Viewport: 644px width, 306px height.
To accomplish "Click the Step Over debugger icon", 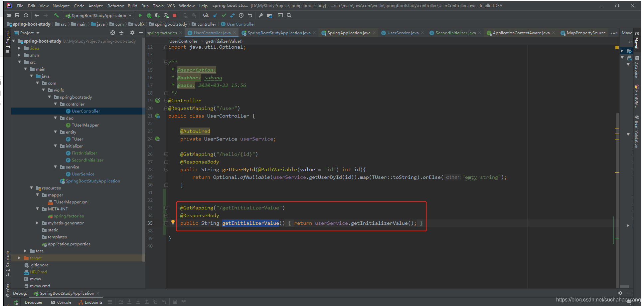I will click(121, 302).
